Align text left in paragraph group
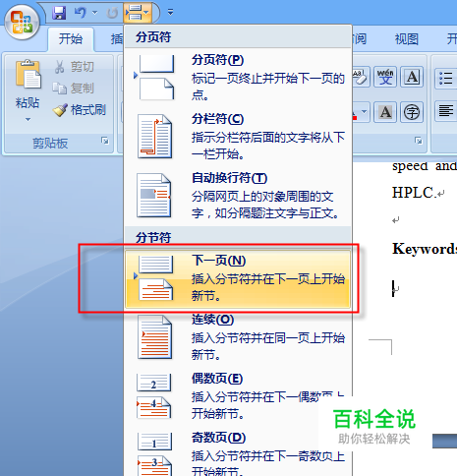This screenshot has height=476, width=457. coord(445,111)
